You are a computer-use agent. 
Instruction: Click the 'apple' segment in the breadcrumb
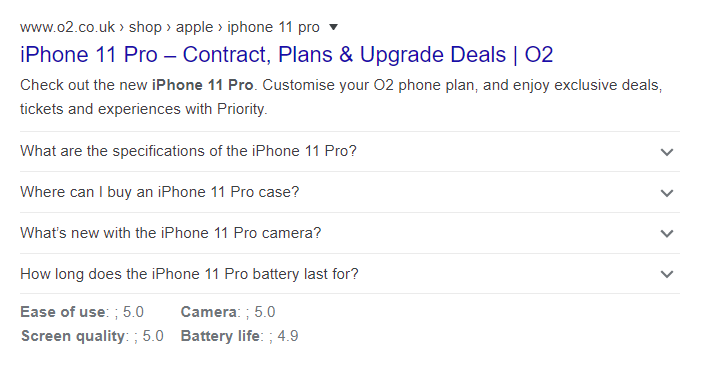[x=194, y=28]
